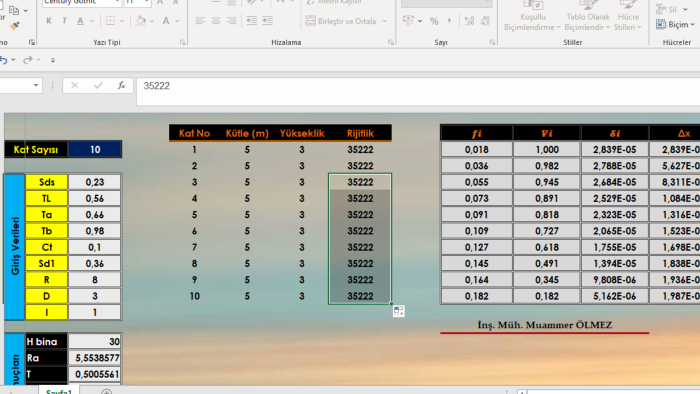Open the font color palette dropdown
Viewport: 700px width, 394px height.
[x=177, y=21]
